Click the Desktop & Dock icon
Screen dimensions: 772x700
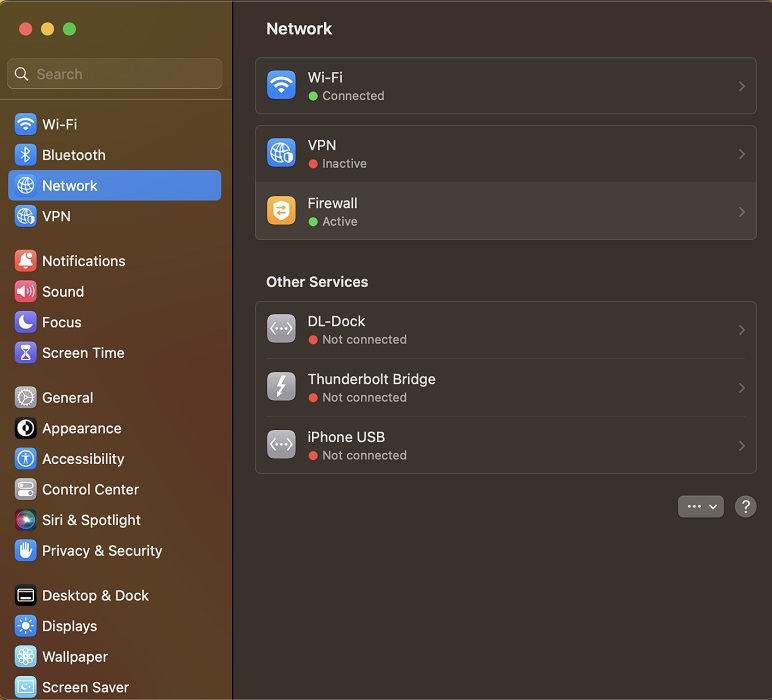point(26,595)
